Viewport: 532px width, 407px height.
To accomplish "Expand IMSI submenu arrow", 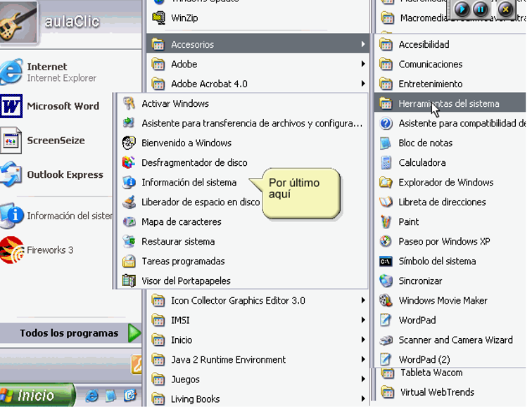I will (363, 320).
